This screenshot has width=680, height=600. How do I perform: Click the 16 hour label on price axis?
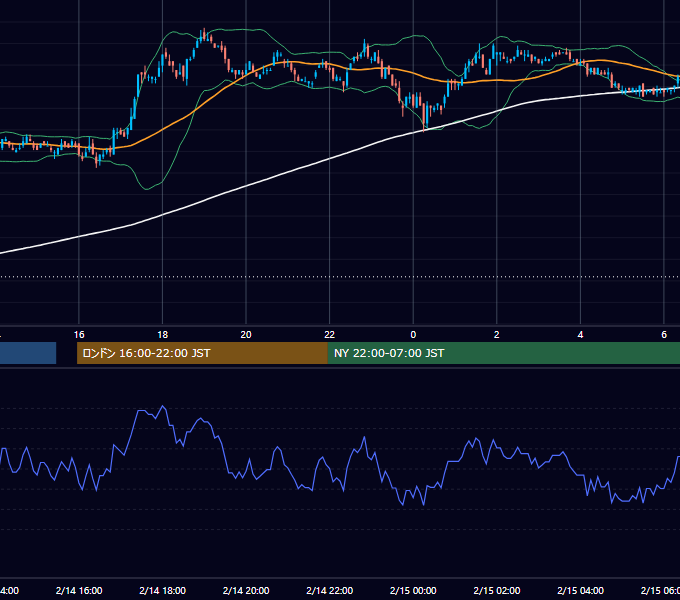click(x=79, y=334)
